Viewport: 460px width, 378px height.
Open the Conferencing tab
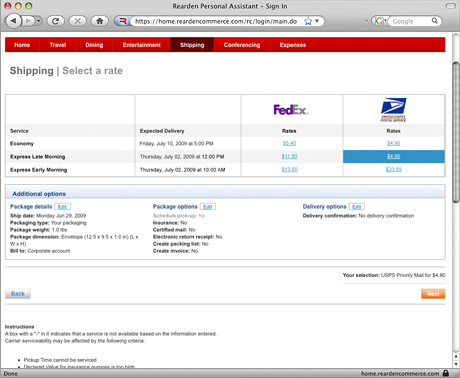[x=242, y=45]
